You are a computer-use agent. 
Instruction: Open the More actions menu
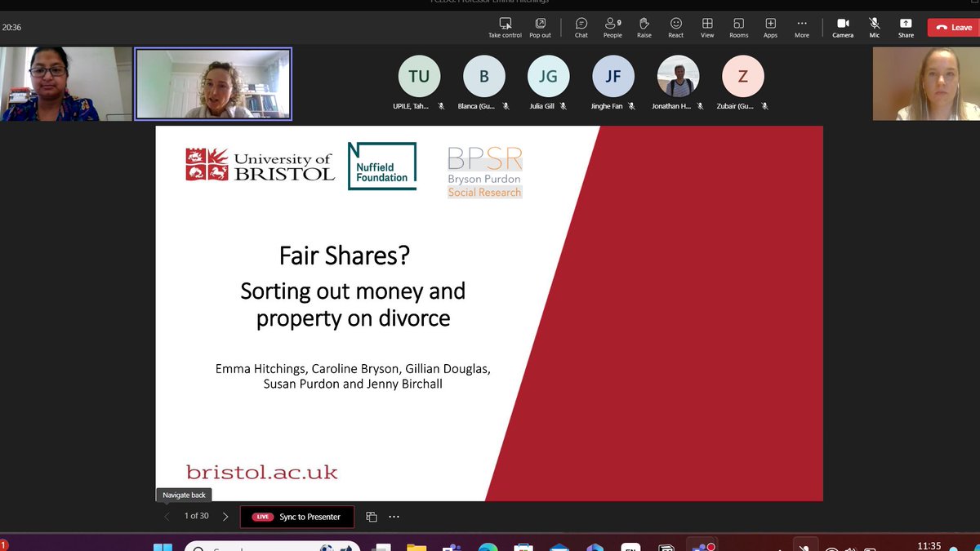coord(802,28)
